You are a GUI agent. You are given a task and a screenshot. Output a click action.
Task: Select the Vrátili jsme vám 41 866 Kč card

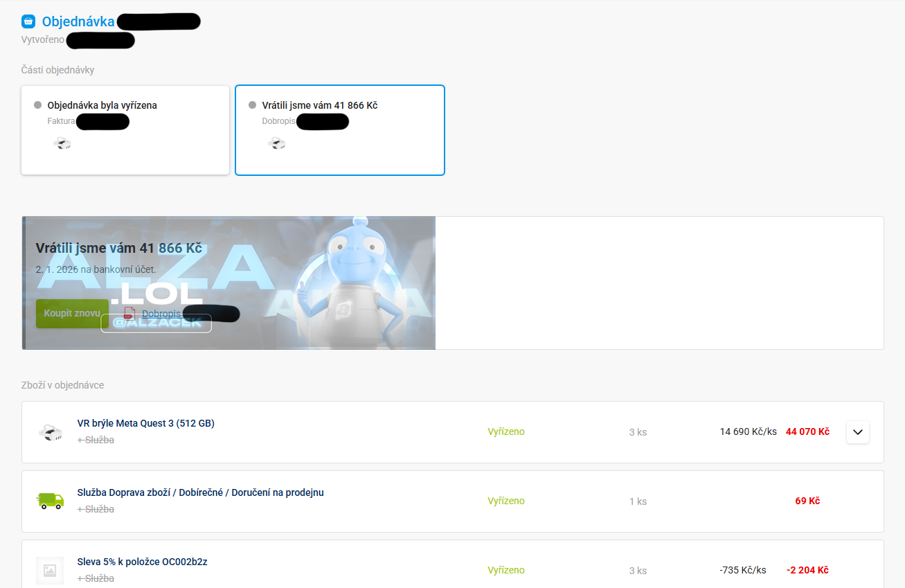click(340, 130)
